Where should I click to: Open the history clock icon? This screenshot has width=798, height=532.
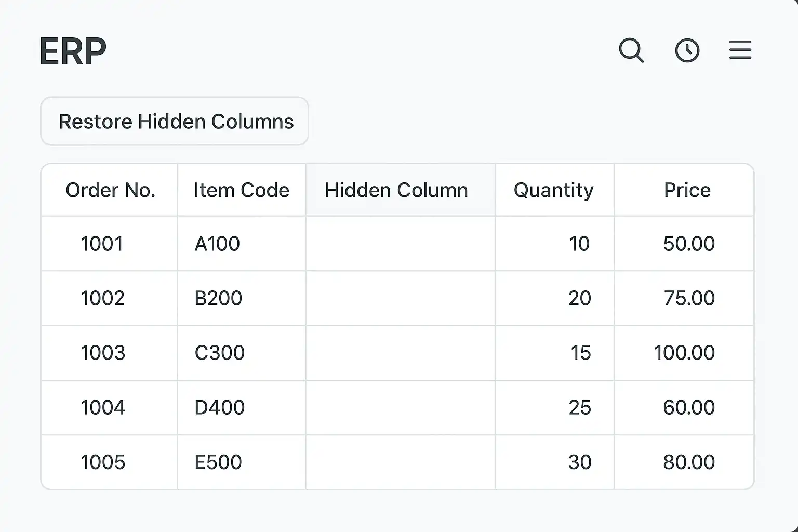(x=687, y=50)
